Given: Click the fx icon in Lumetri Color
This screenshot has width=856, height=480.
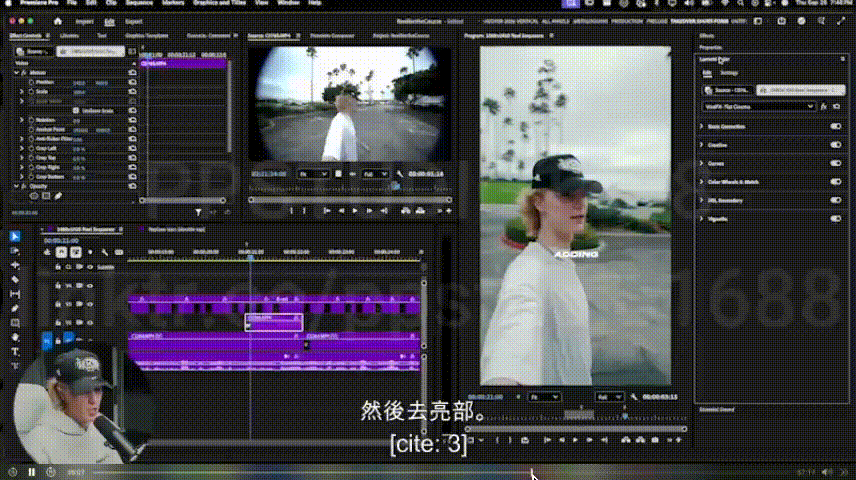Looking at the screenshot, I should click(x=824, y=106).
